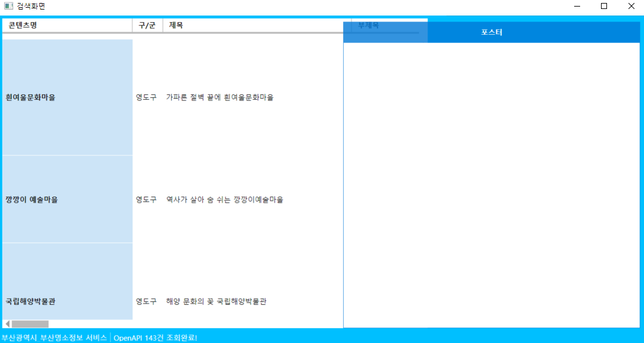644x343 pixels.
Task: Click title '가파른 절벽 끝에 흰여울문화마을'
Action: tap(220, 97)
